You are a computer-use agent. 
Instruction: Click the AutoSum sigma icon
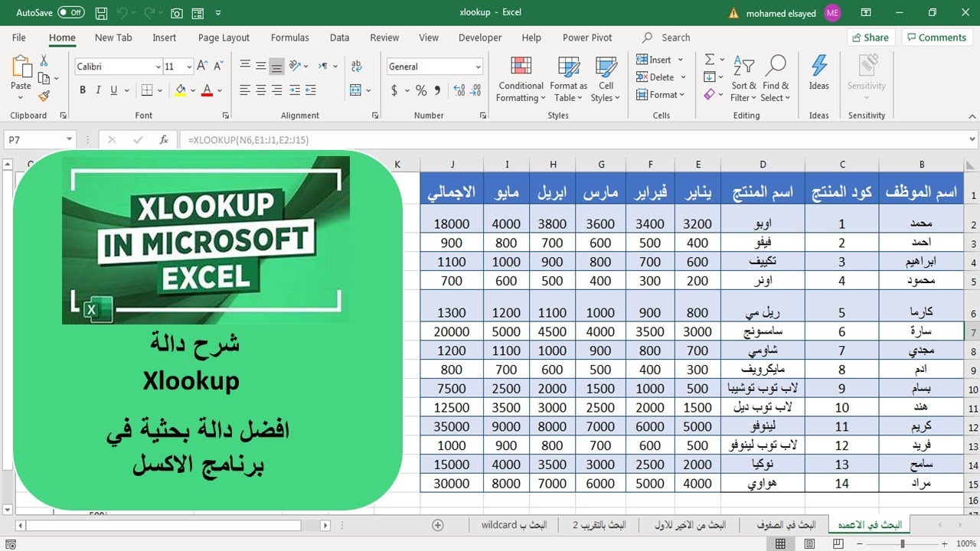coord(710,60)
